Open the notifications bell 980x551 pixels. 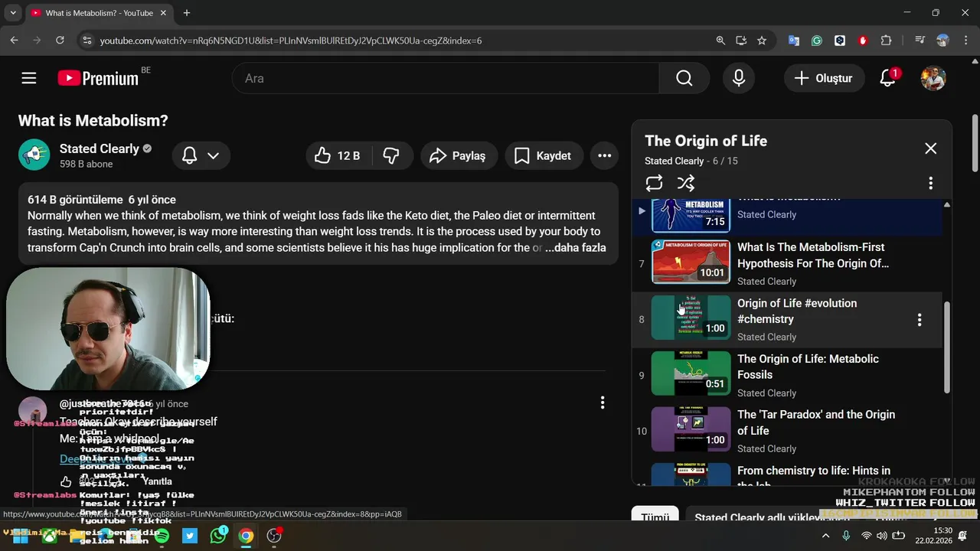tap(888, 78)
